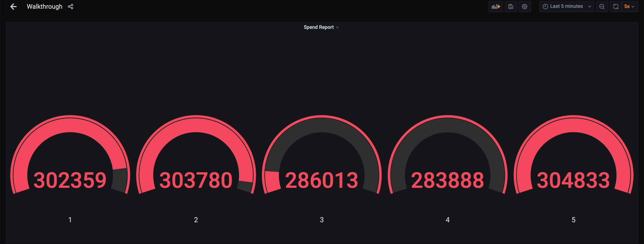The width and height of the screenshot is (644, 244).
Task: Click the Add panel icon
Action: pyautogui.click(x=496, y=7)
